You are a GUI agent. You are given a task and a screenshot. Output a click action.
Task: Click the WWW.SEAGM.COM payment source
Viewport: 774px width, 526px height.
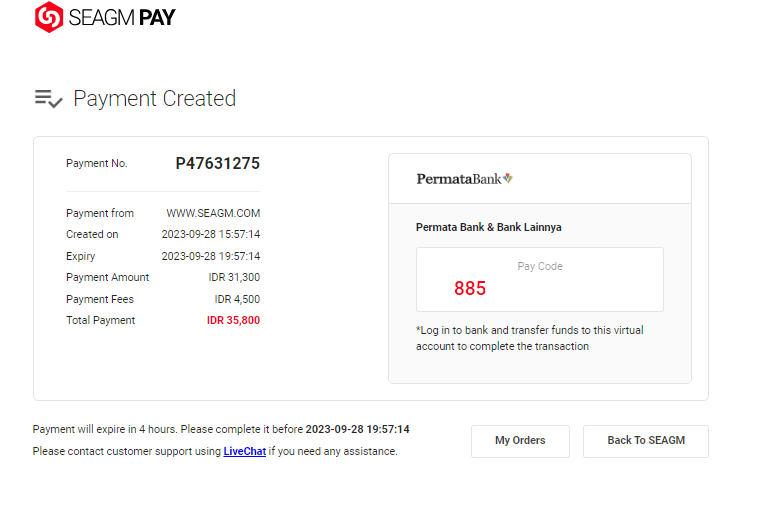pyautogui.click(x=213, y=213)
